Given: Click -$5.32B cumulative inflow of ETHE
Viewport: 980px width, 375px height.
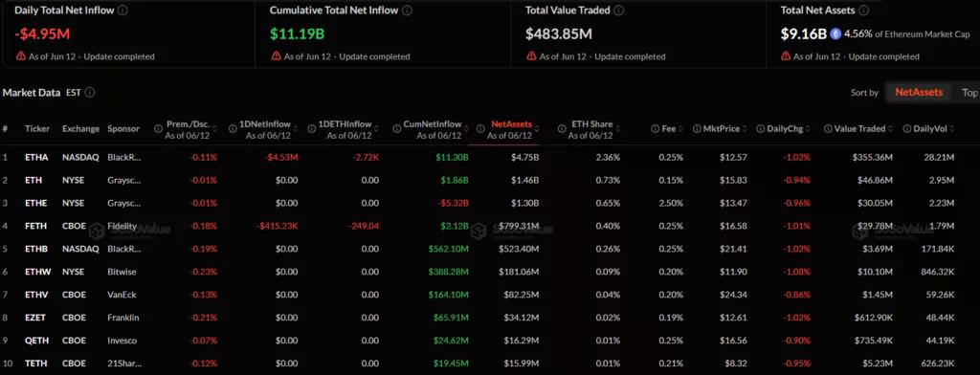Looking at the screenshot, I should pos(452,203).
